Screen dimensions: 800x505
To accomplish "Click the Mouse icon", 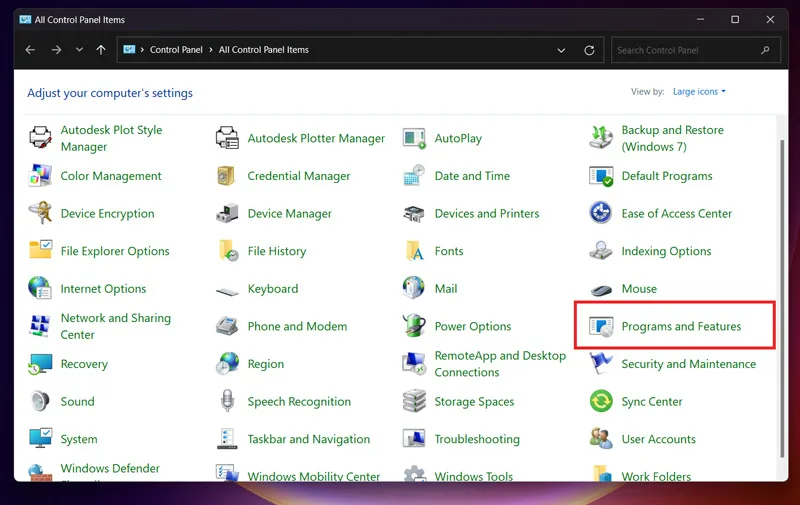I will (601, 290).
